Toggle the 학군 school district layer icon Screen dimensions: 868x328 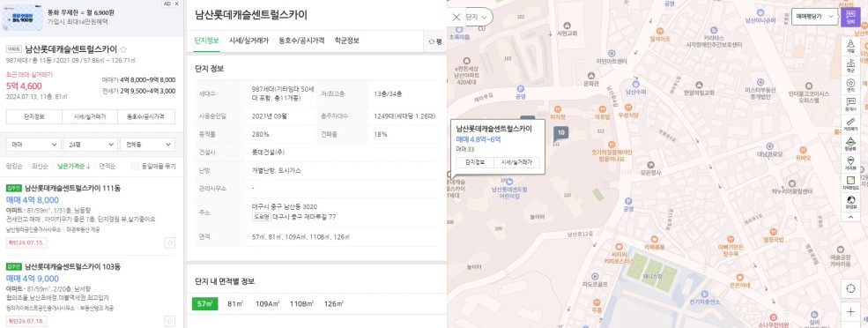850,66
